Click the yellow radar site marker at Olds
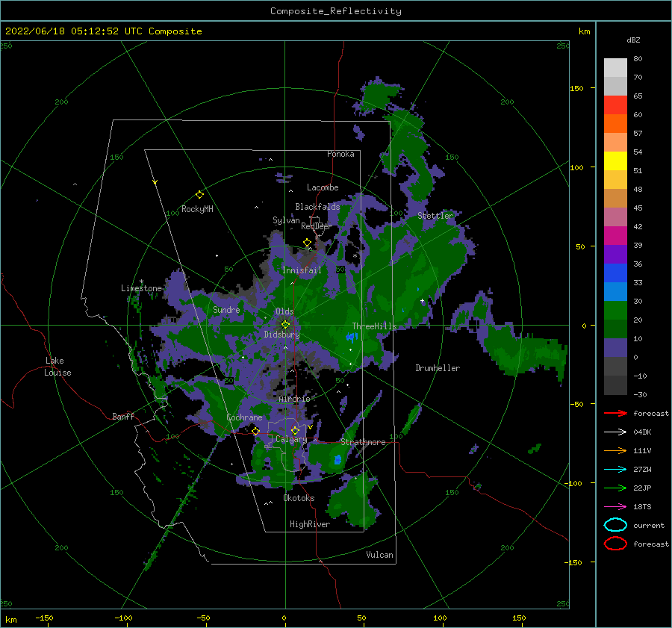The image size is (672, 628). [285, 325]
